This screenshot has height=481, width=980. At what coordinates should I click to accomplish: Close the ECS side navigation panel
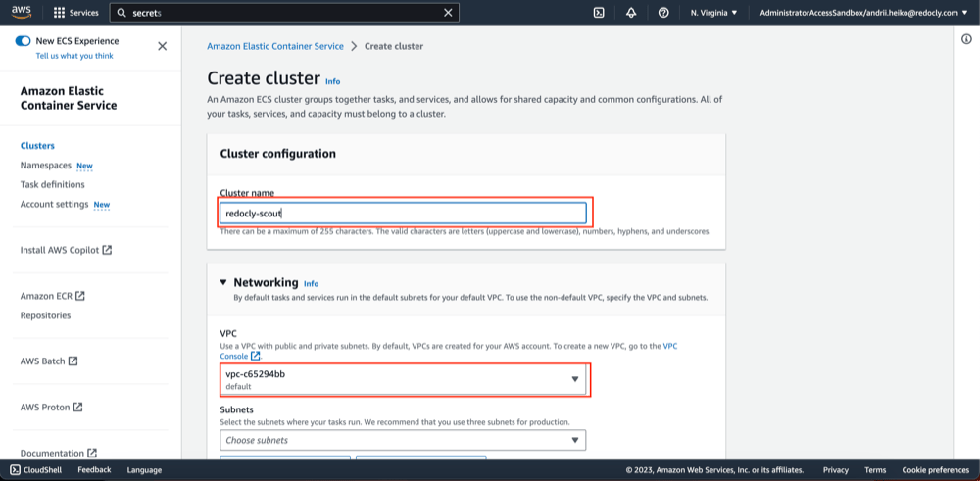[162, 46]
